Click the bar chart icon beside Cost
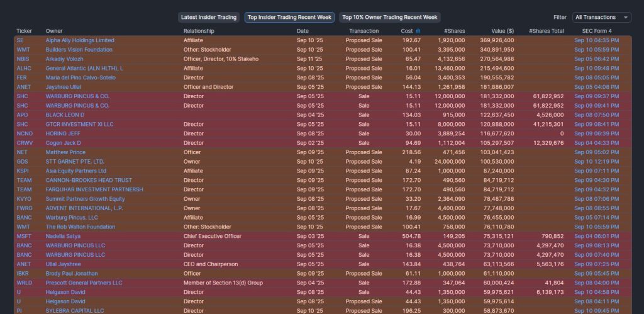This screenshot has height=314, width=644. coord(418,31)
